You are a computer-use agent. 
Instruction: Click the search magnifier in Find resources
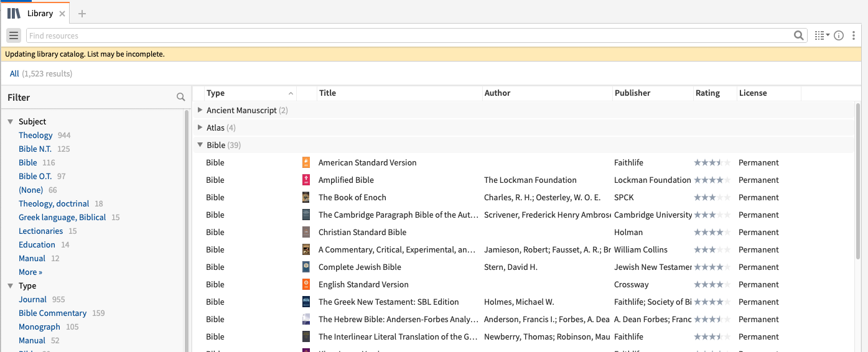tap(799, 35)
